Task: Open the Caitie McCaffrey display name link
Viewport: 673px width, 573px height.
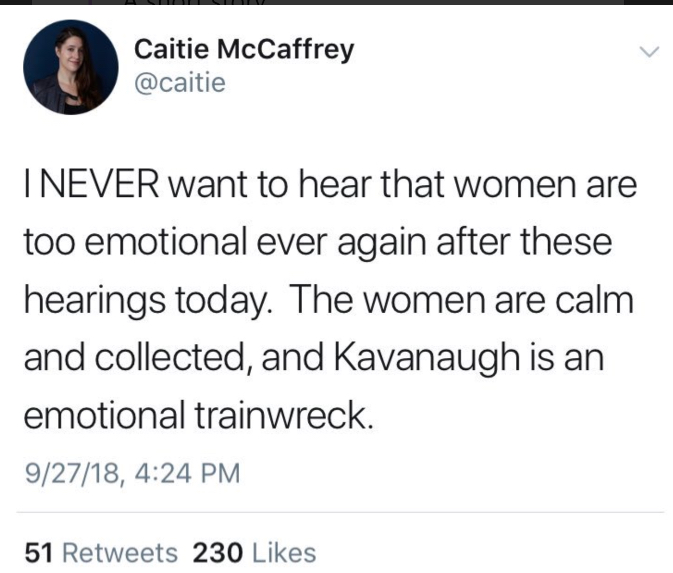Action: click(x=243, y=50)
